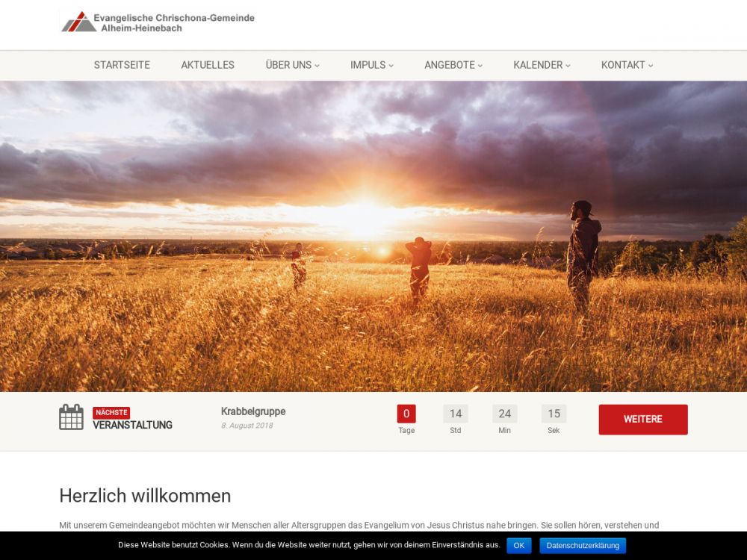Viewport: 747px width, 560px height.
Task: Click the sunset field hero image
Action: pos(373,236)
